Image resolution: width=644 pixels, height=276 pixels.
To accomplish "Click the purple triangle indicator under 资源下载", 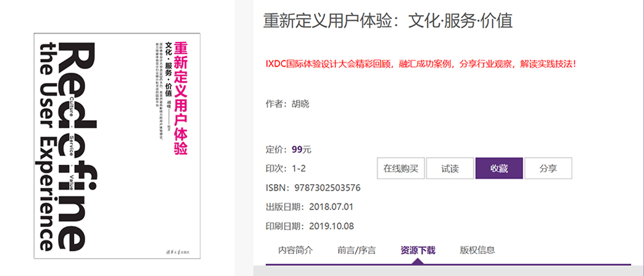I will click(418, 261).
